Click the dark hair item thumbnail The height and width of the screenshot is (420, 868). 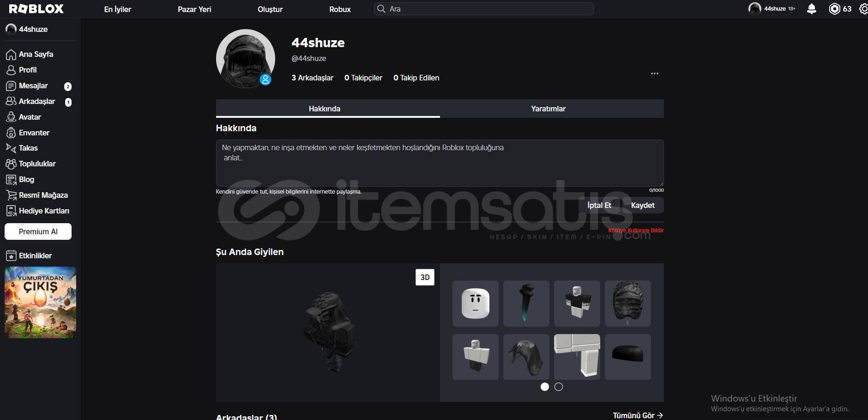[526, 357]
